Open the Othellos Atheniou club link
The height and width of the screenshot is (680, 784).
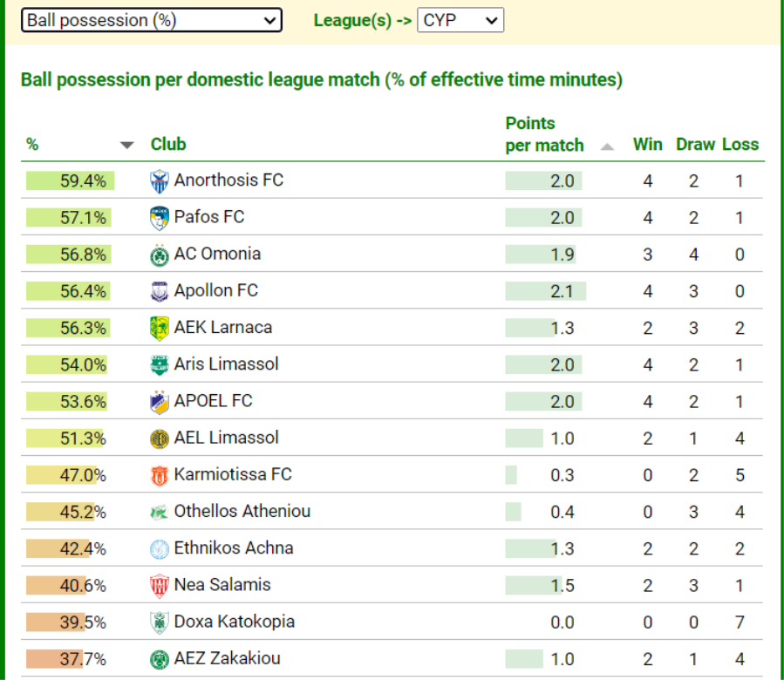click(242, 512)
